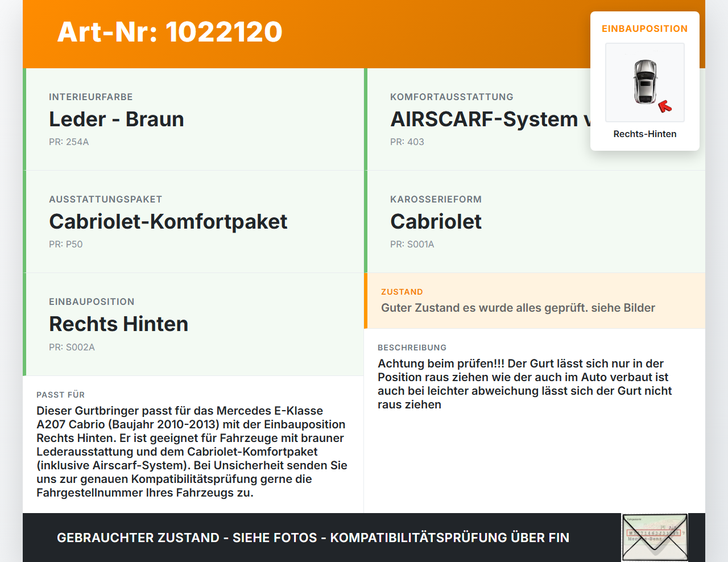This screenshot has width=728, height=562.
Task: Click the BESCHREIBUNG label
Action: [412, 348]
